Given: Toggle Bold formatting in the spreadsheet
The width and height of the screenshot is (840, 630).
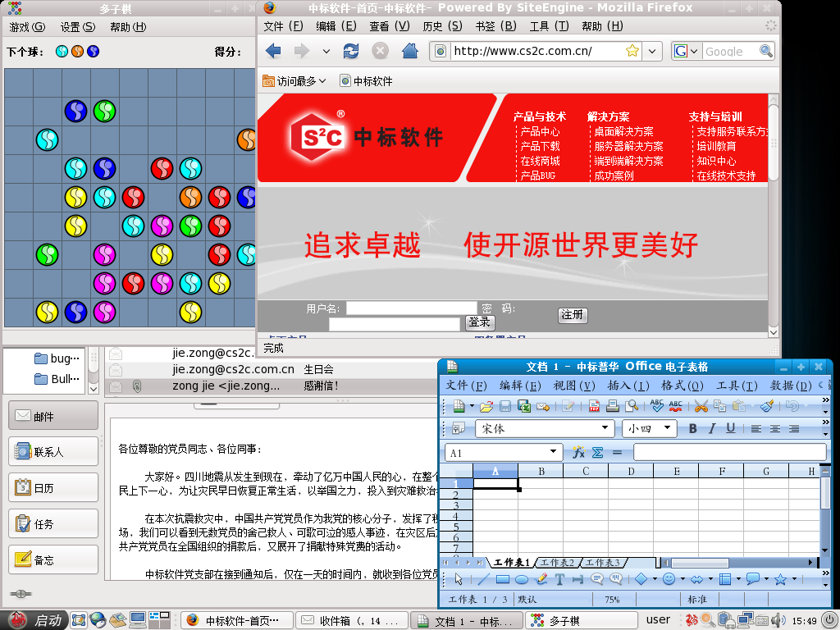Looking at the screenshot, I should pyautogui.click(x=692, y=428).
